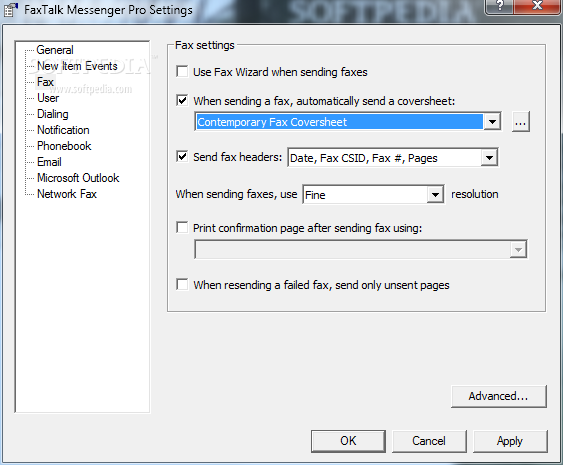Uncheck automatically send a coversheet
This screenshot has width=563, height=465.
(182, 100)
